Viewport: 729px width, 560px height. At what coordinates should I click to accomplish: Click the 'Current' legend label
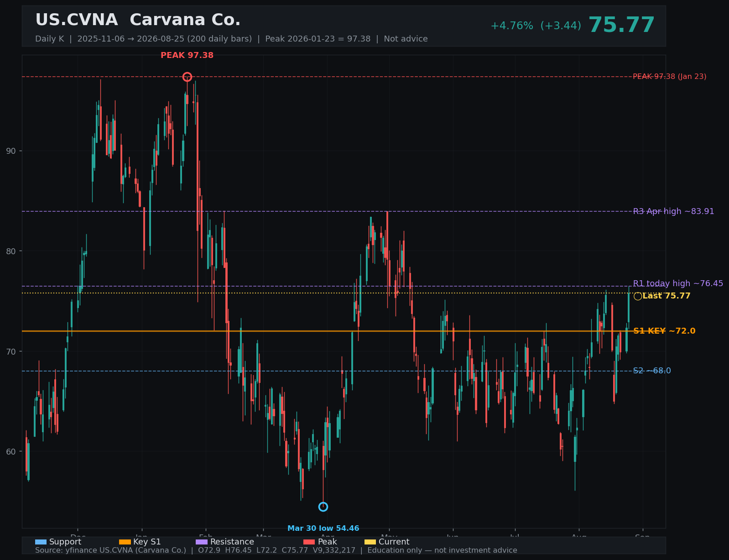(x=394, y=542)
